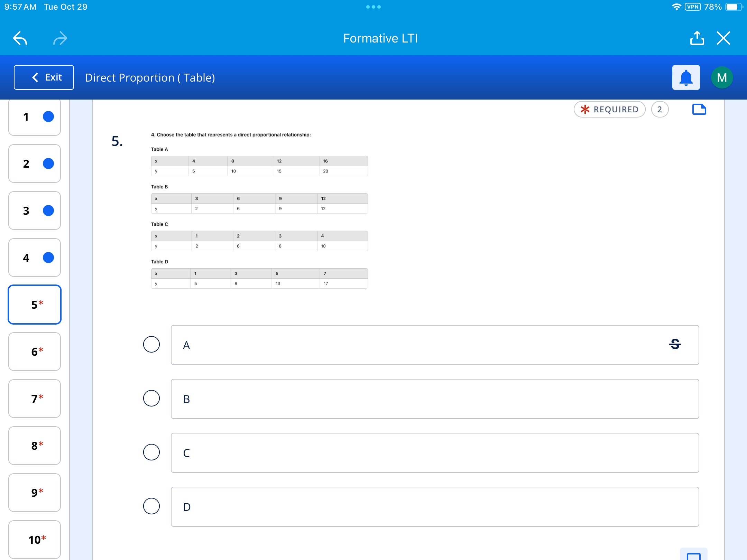Click the Direct Proportion ( Table) title

tap(150, 77)
